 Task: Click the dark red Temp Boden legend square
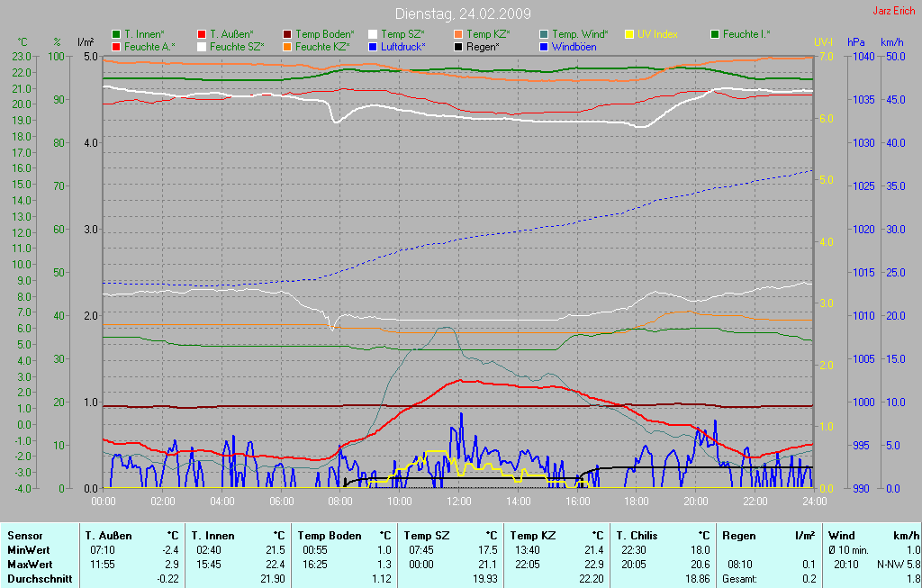(287, 34)
